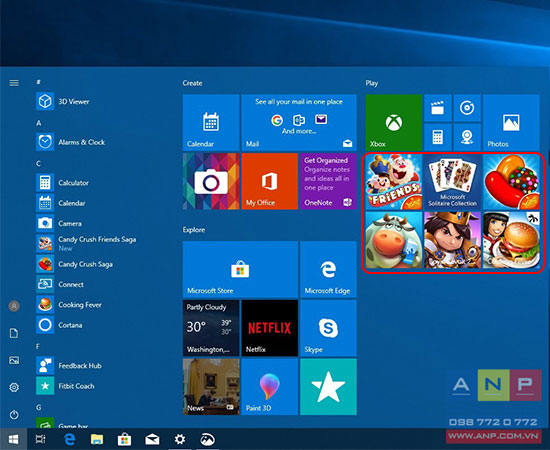Screen dimensions: 550x450
Task: Open the user account icon
Action: [x=14, y=306]
